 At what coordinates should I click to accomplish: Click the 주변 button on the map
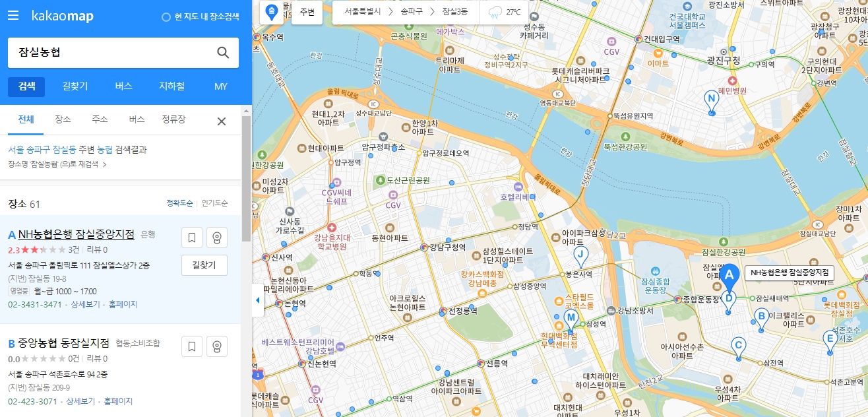(x=307, y=13)
